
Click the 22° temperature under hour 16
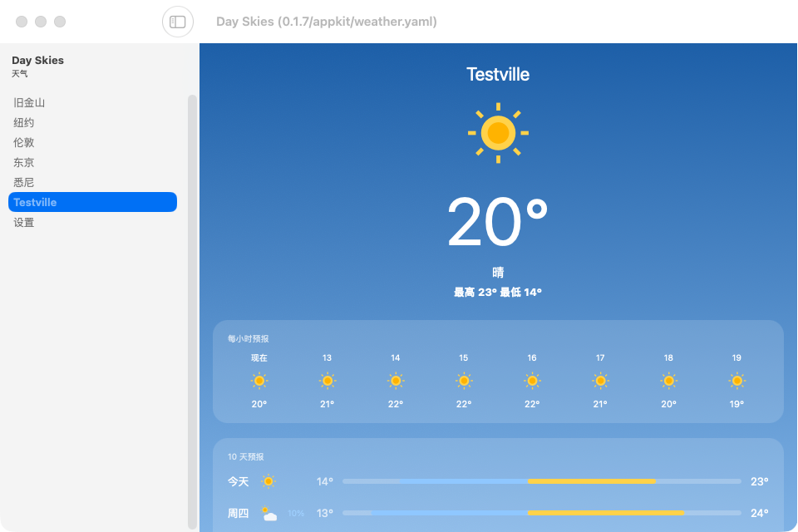[532, 404]
